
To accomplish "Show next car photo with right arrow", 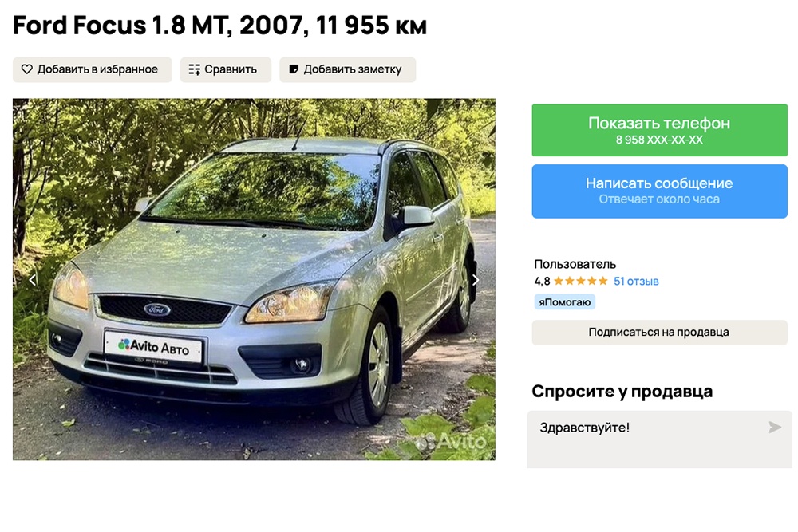I will [476, 280].
